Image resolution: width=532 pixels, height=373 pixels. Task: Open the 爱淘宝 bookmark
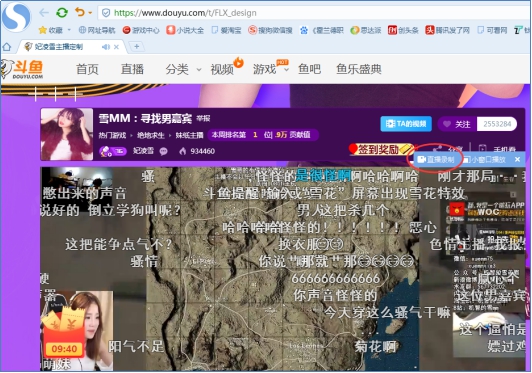tap(226, 30)
